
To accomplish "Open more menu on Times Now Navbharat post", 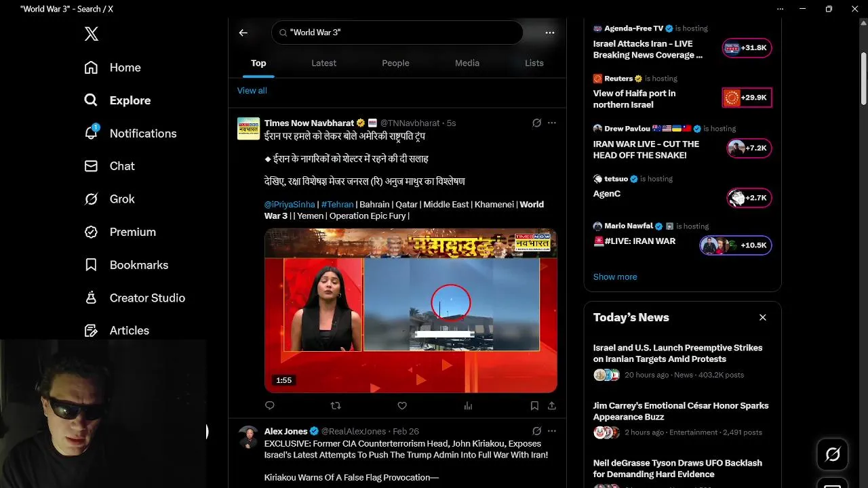I will (552, 123).
